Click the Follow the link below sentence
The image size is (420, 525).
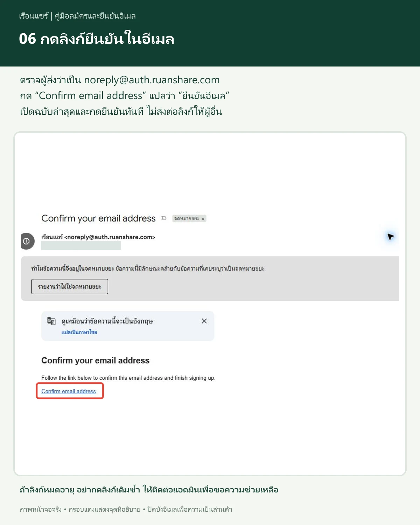(128, 378)
